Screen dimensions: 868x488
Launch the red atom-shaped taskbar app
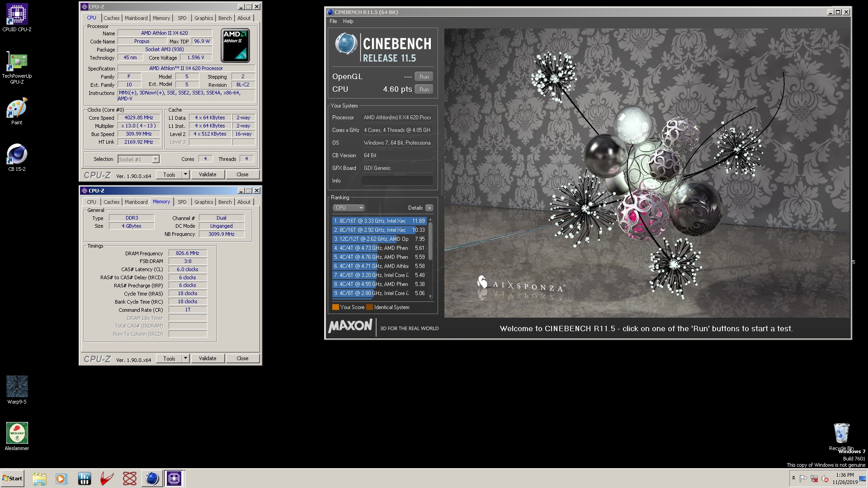coord(129,479)
